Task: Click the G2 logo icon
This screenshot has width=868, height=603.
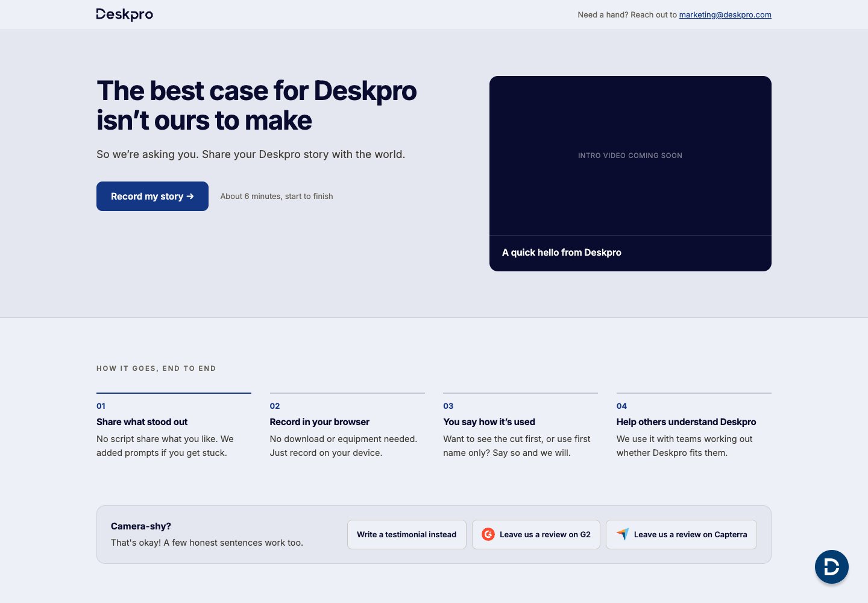Action: point(488,534)
